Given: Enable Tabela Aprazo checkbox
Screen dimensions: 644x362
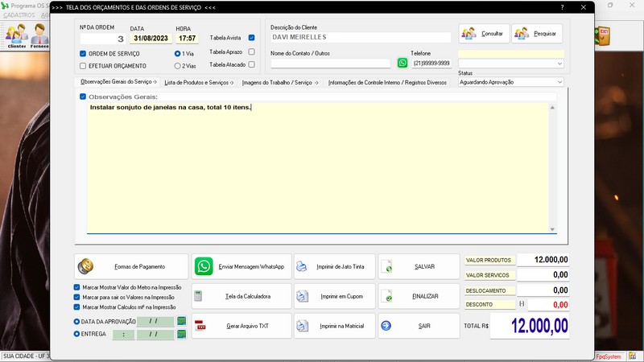Looking at the screenshot, I should pyautogui.click(x=252, y=51).
